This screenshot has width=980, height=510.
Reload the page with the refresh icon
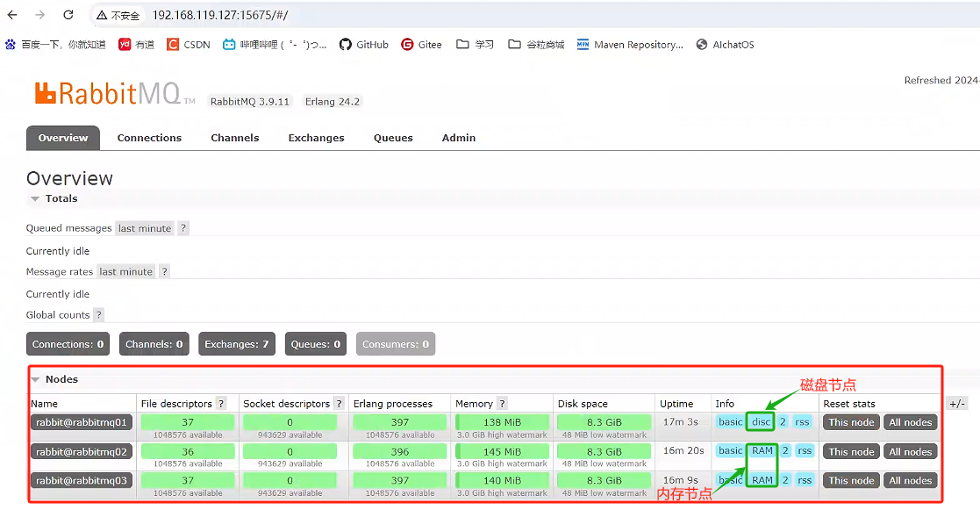(x=68, y=15)
